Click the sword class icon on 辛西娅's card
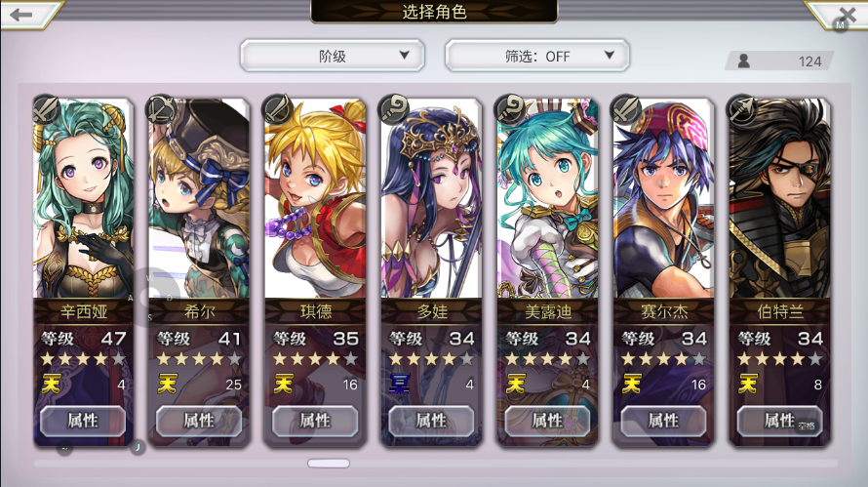 (x=46, y=108)
